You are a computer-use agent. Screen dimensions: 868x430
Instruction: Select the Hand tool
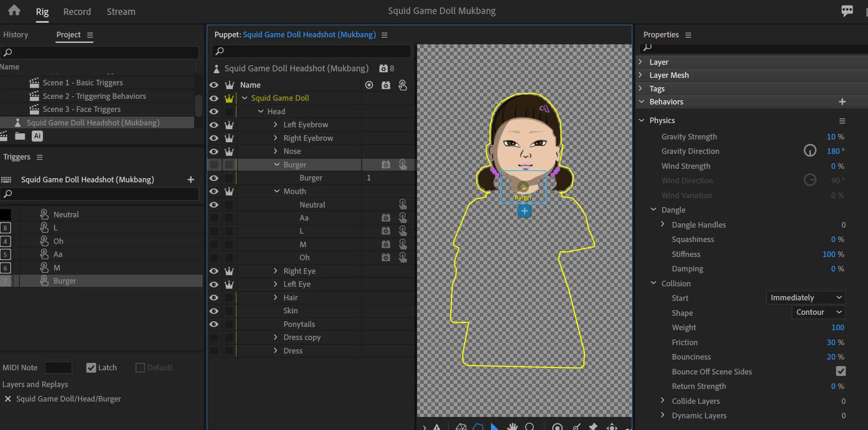point(513,426)
